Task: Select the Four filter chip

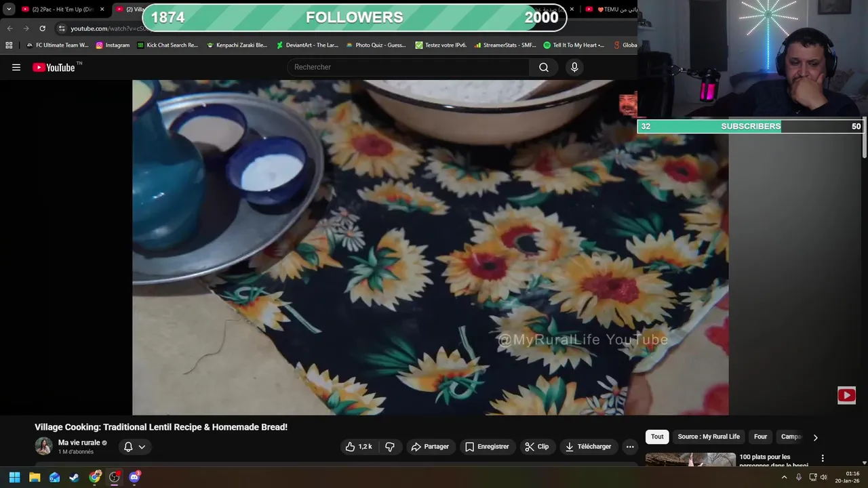Action: coord(760,436)
